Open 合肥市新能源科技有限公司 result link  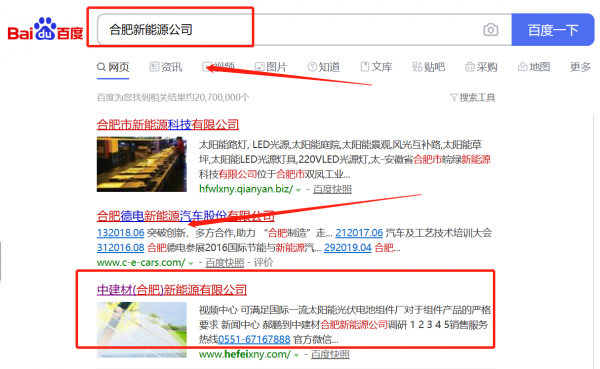pos(168,124)
